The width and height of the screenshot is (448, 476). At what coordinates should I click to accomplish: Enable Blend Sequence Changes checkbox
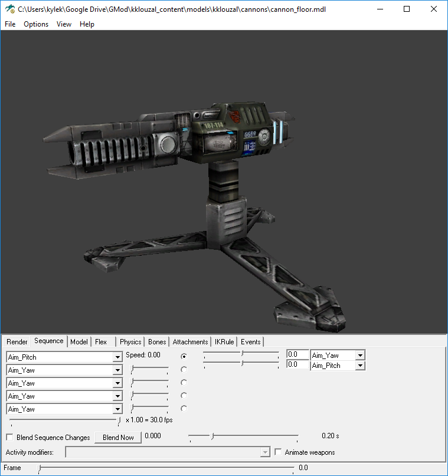point(9,437)
